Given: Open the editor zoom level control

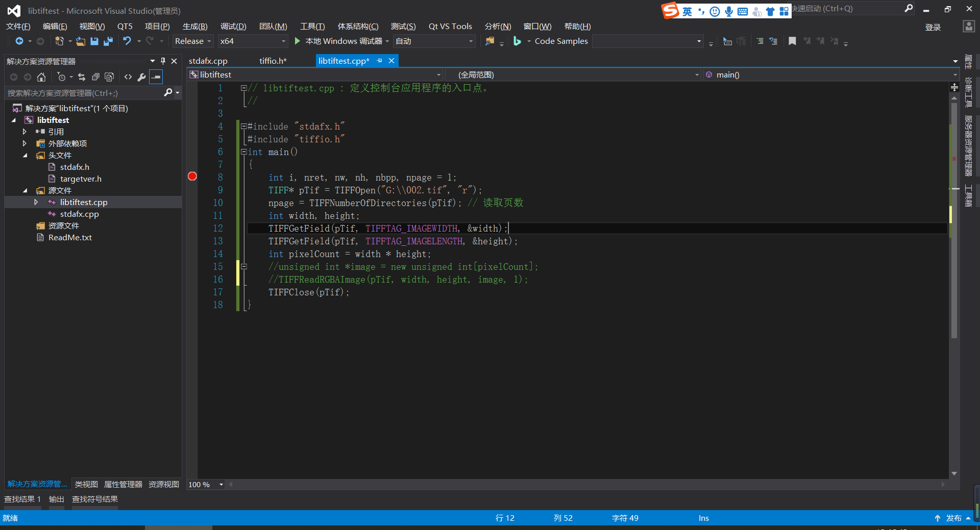Looking at the screenshot, I should click(x=204, y=485).
